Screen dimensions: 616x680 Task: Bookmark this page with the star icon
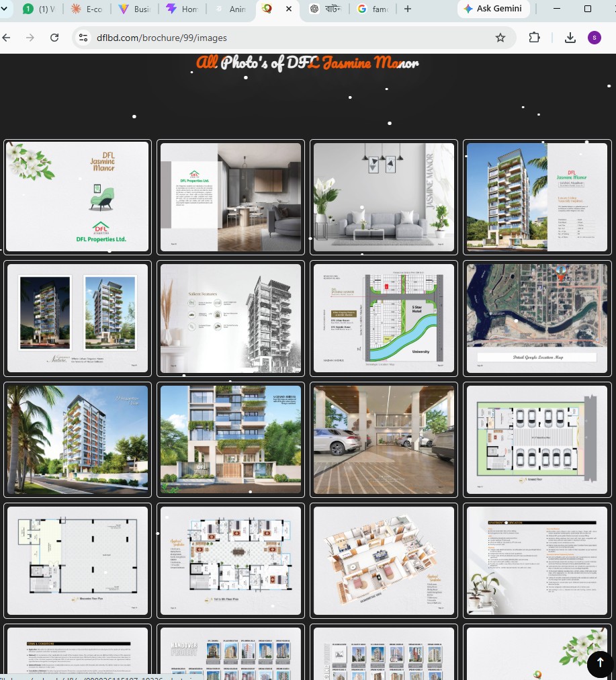pos(500,38)
